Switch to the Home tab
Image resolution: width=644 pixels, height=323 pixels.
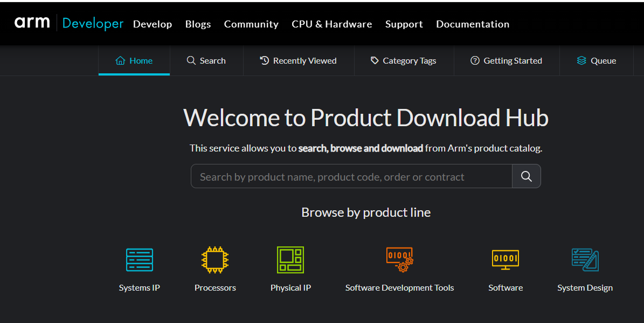click(x=134, y=61)
